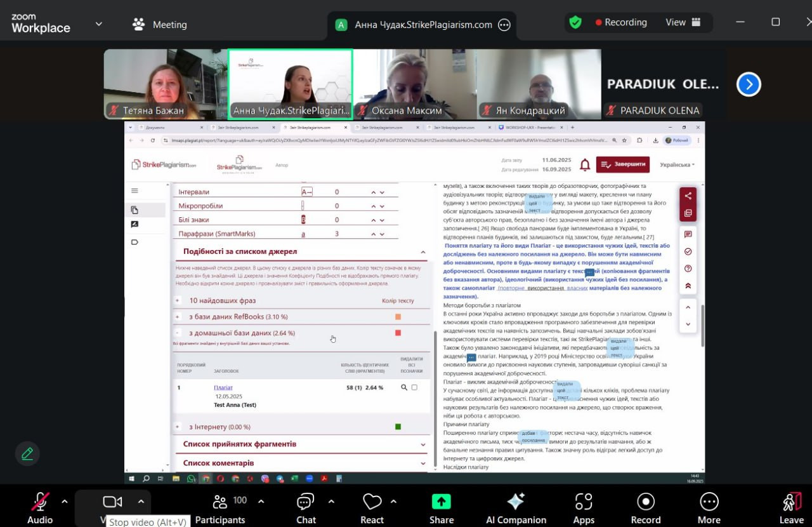812x527 pixels.
Task: Click the double-chevron up icon in the sidebar
Action: (688, 286)
